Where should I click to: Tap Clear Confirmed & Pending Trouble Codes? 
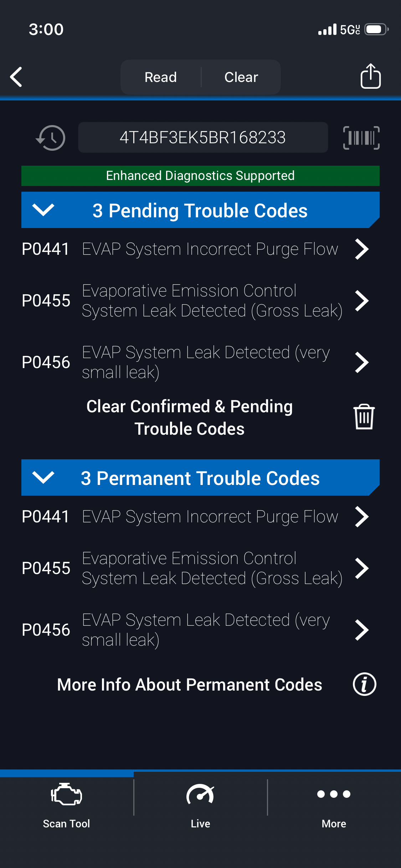point(190,417)
